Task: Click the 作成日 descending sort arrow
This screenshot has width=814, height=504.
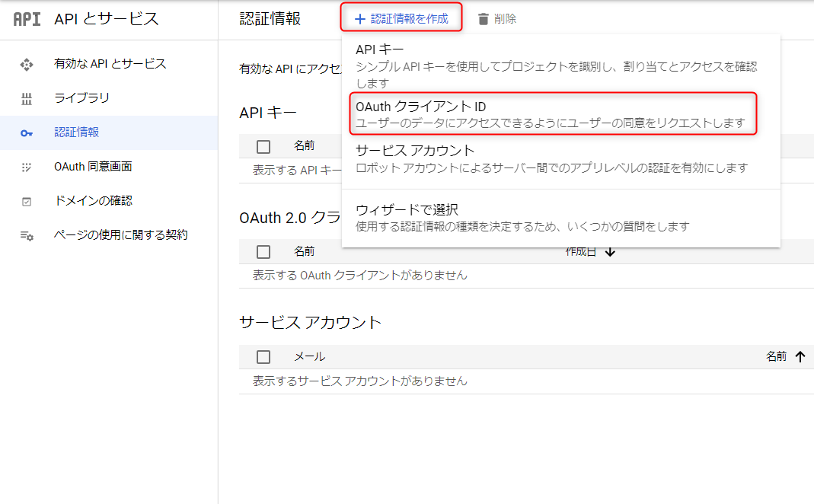Action: [610, 252]
